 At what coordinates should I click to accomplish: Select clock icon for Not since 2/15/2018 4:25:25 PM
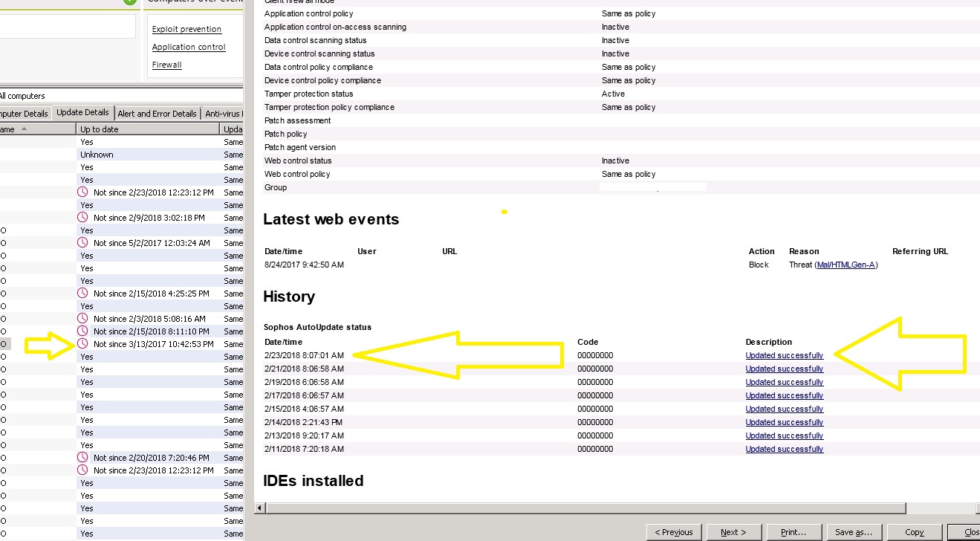pyautogui.click(x=83, y=294)
